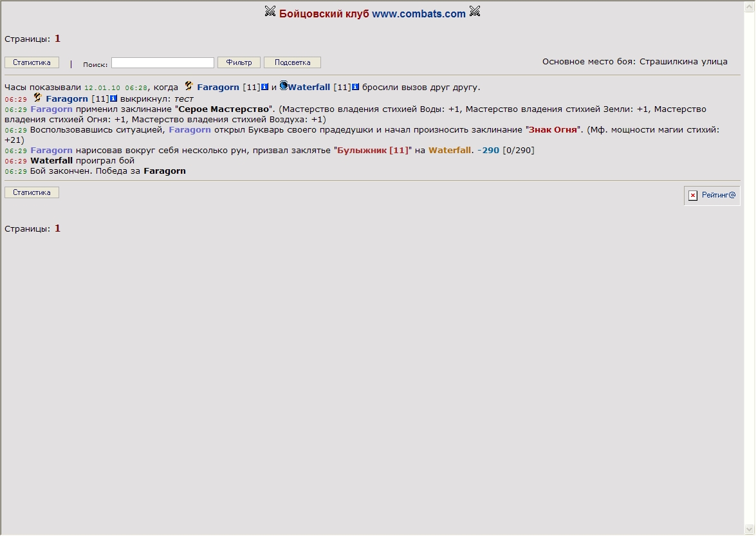The height and width of the screenshot is (536, 756).
Task: Click scrollbar down arrow at bottom right
Action: click(750, 530)
